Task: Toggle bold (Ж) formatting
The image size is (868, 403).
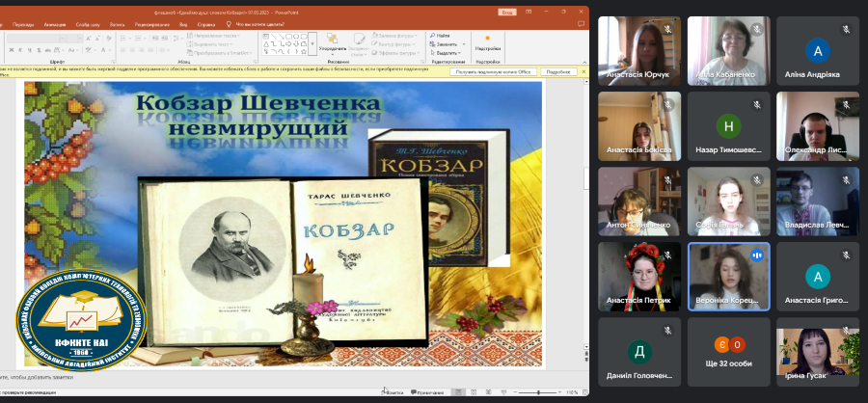Action: pos(12,50)
